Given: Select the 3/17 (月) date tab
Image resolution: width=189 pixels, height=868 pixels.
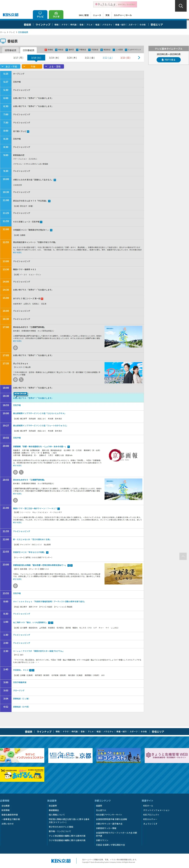Looking at the screenshot, I should click(18, 58).
